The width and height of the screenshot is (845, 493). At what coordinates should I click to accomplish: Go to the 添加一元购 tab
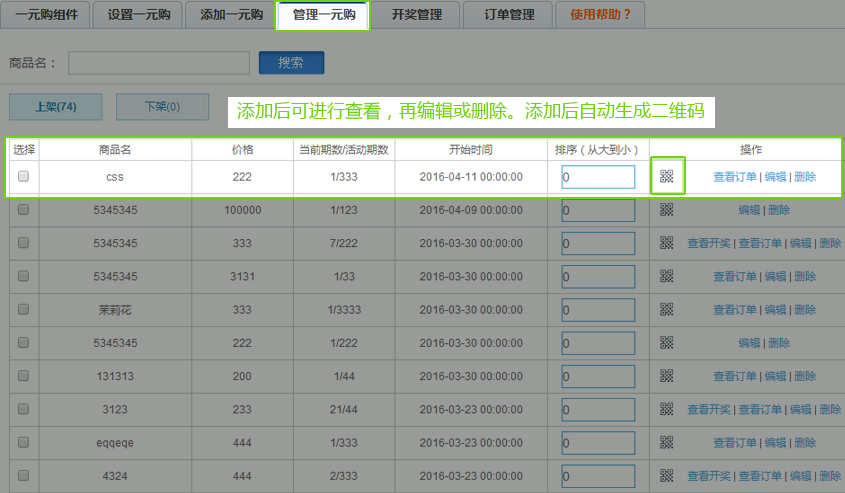231,15
